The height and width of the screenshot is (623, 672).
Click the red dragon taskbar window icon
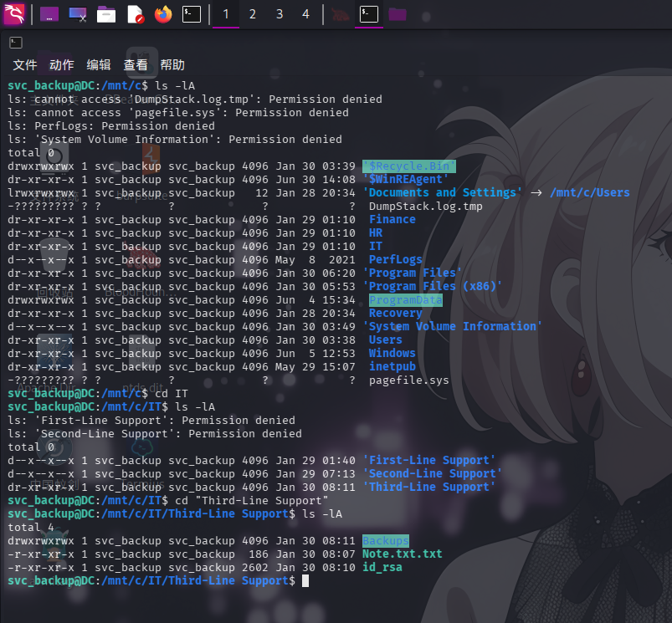click(x=340, y=14)
